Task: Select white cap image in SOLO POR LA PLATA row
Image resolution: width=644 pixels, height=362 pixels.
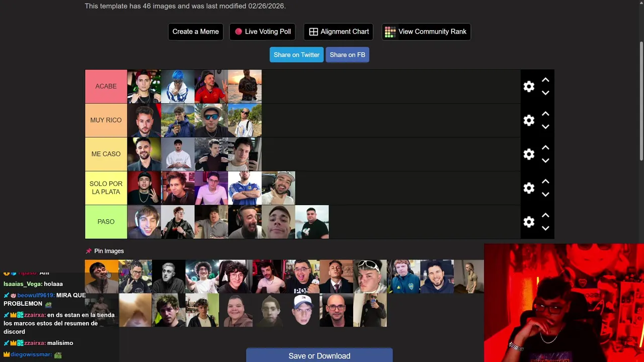Action: click(278, 188)
